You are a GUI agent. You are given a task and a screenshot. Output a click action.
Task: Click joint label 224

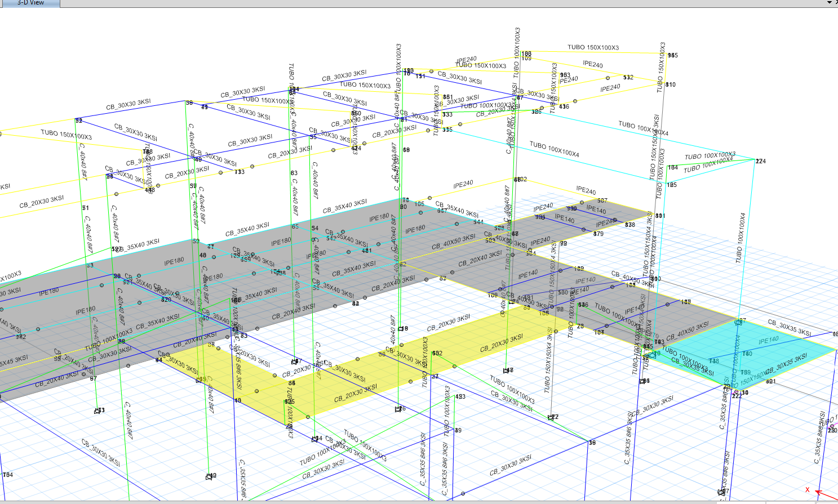(x=761, y=161)
